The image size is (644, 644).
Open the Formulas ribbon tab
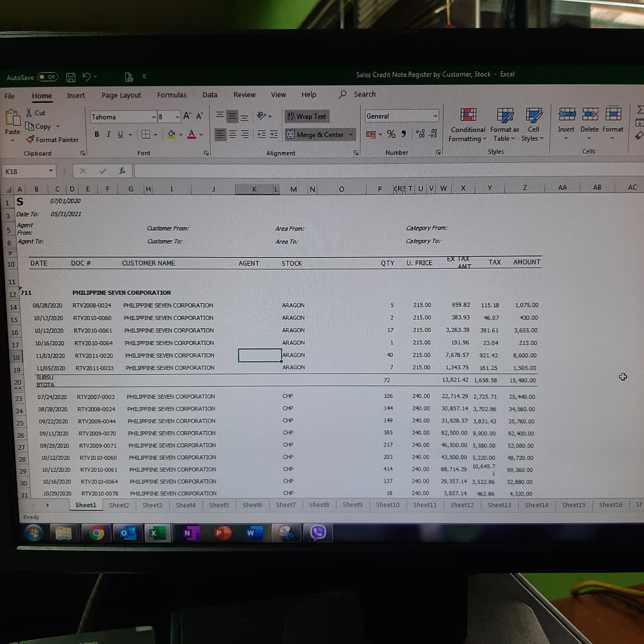tap(172, 95)
